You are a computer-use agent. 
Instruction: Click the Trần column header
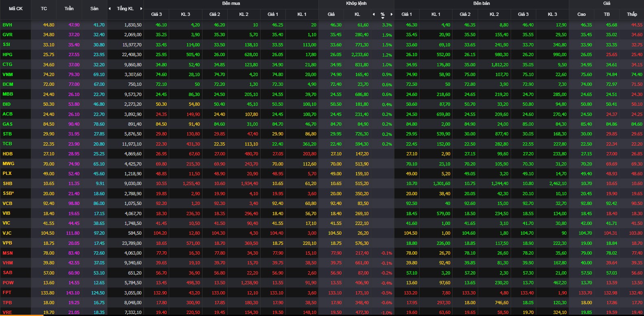[69, 9]
